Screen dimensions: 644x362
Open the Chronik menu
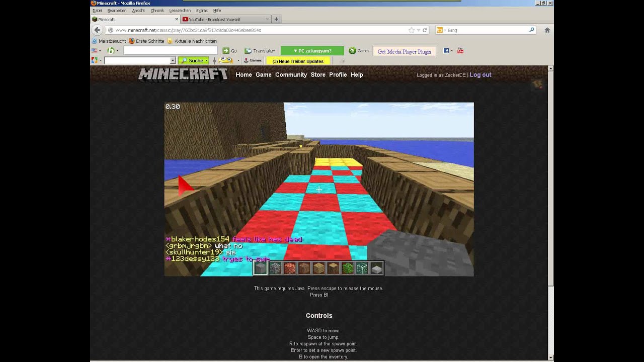(157, 11)
